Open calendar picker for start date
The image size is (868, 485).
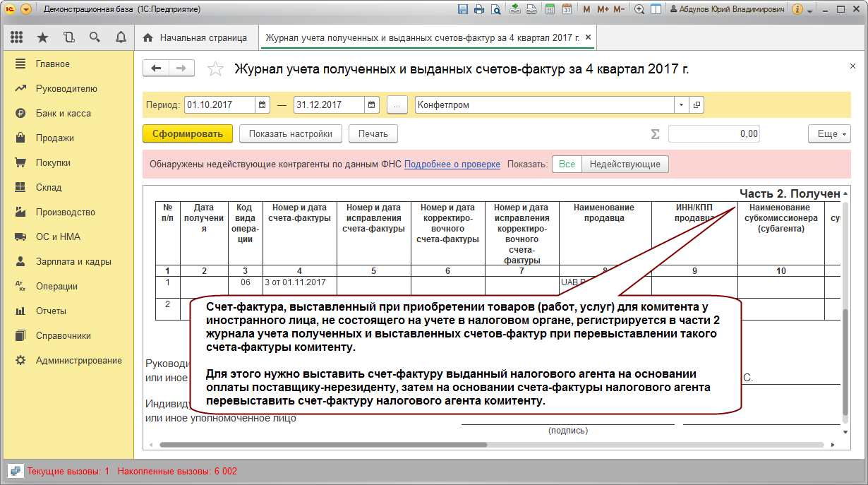(262, 104)
